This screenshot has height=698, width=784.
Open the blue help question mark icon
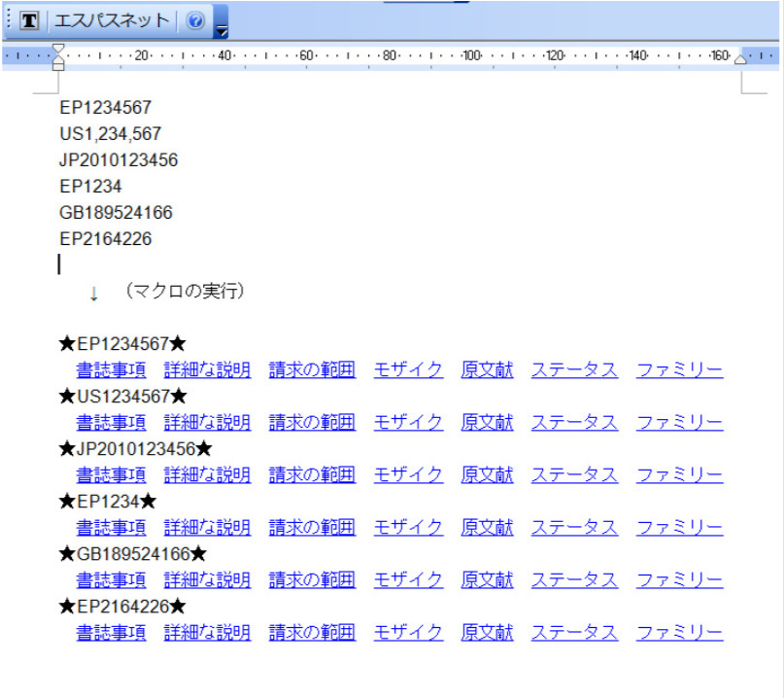click(x=195, y=21)
